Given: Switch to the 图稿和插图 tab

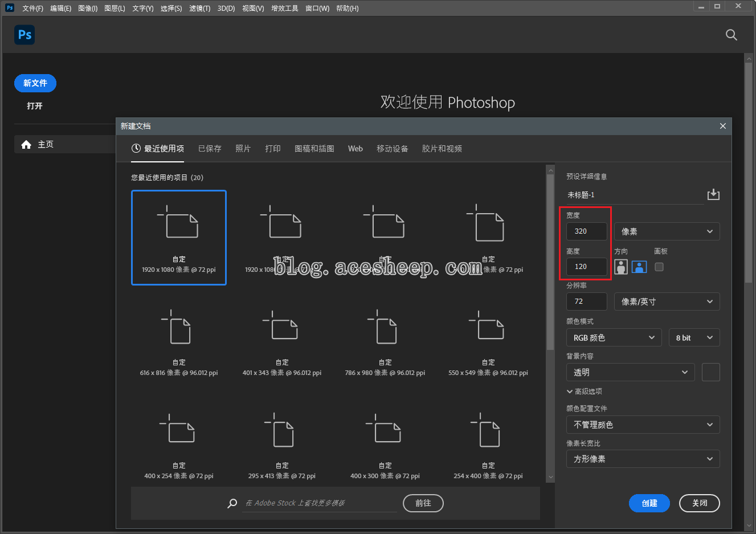Looking at the screenshot, I should point(314,149).
